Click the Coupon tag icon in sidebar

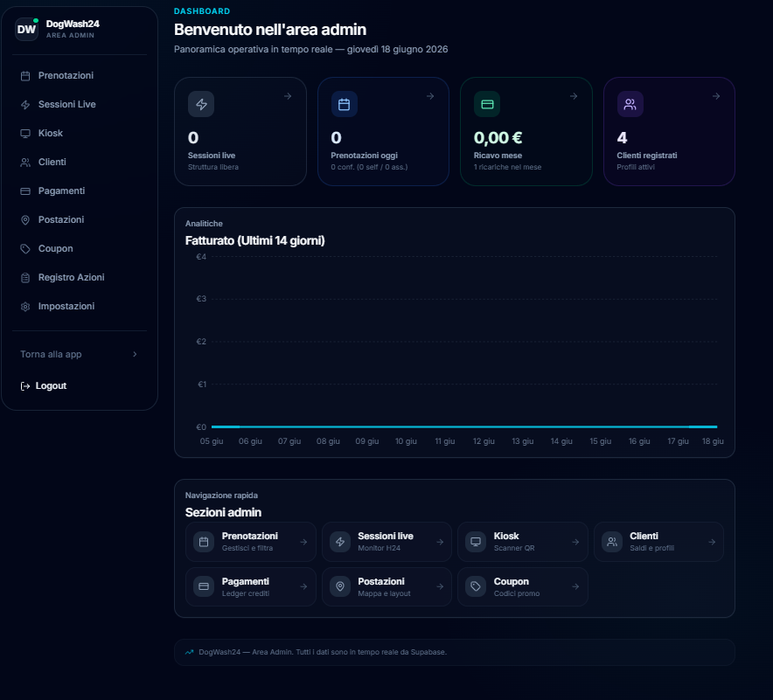(x=25, y=249)
